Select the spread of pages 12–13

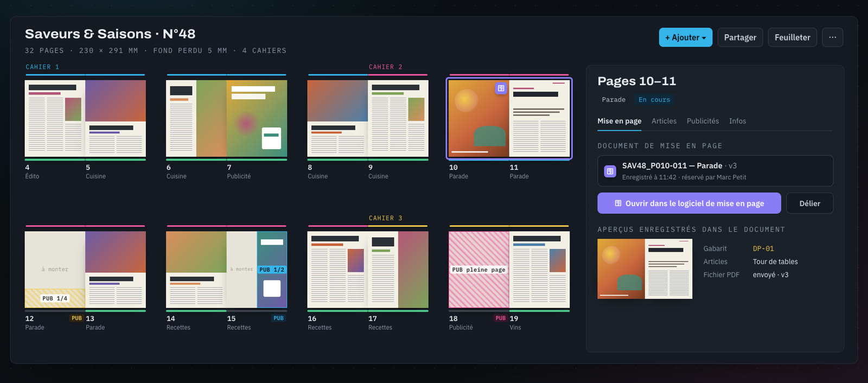[x=85, y=270]
